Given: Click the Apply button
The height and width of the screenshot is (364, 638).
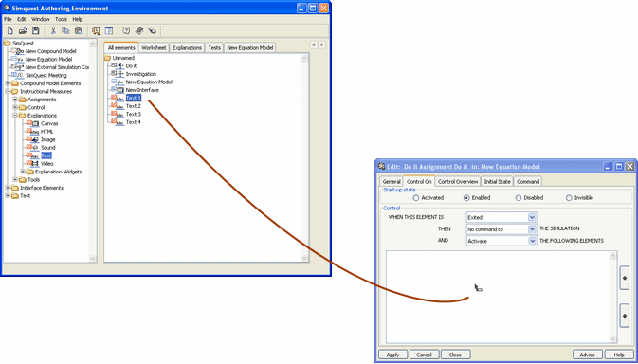Looking at the screenshot, I should [x=393, y=355].
